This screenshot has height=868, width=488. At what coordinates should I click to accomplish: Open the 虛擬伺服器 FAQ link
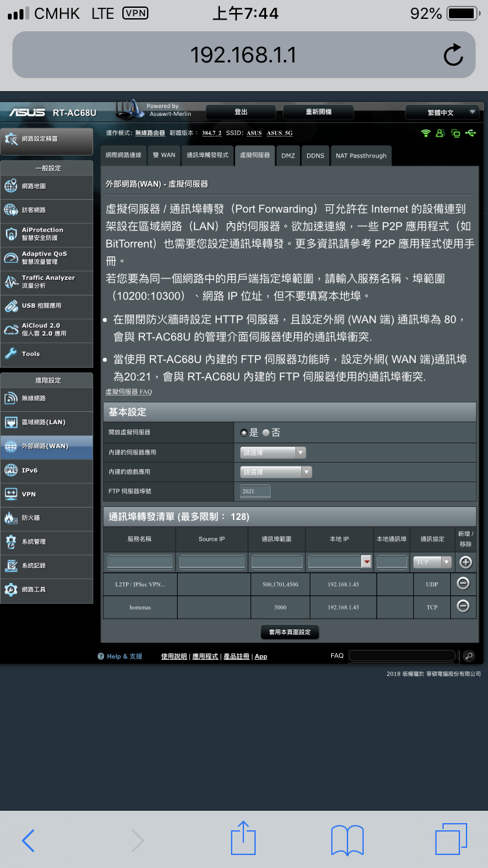pos(129,392)
